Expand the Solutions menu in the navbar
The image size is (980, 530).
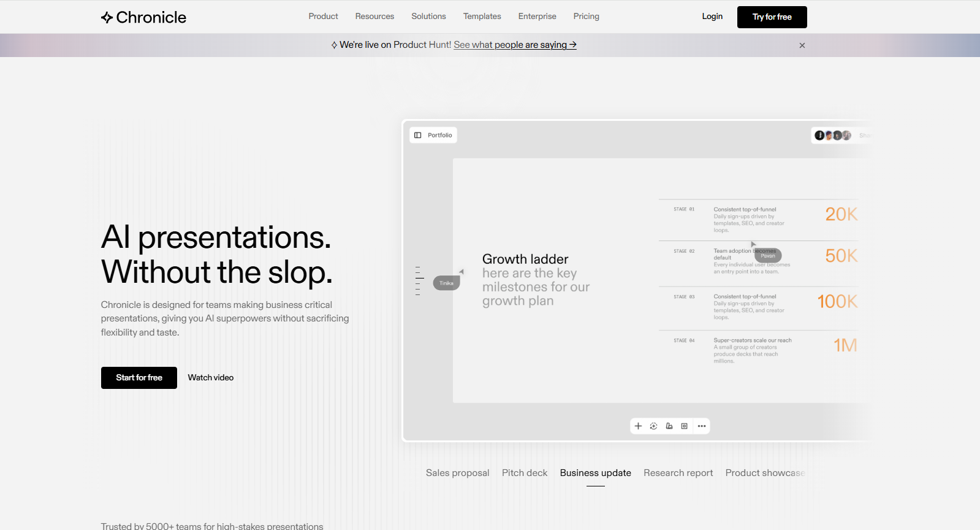(428, 17)
